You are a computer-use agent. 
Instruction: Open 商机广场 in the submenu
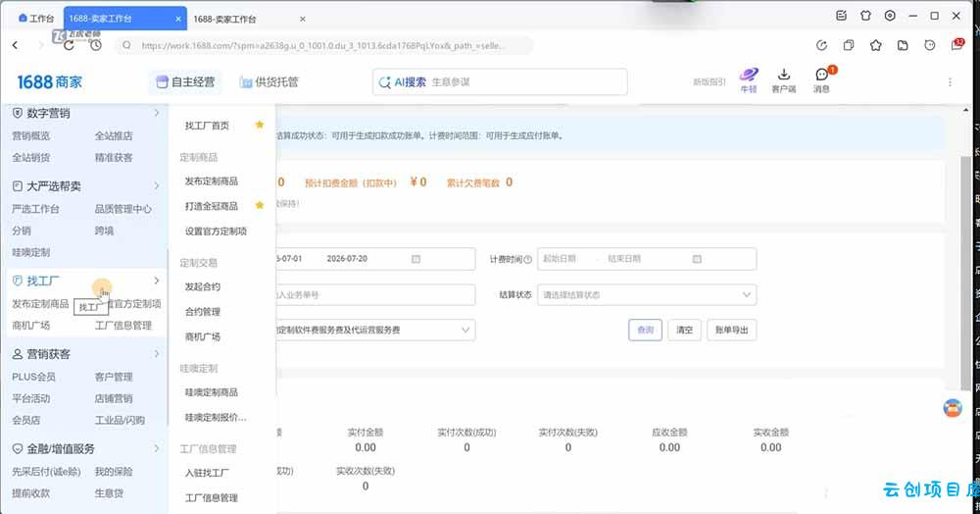203,337
